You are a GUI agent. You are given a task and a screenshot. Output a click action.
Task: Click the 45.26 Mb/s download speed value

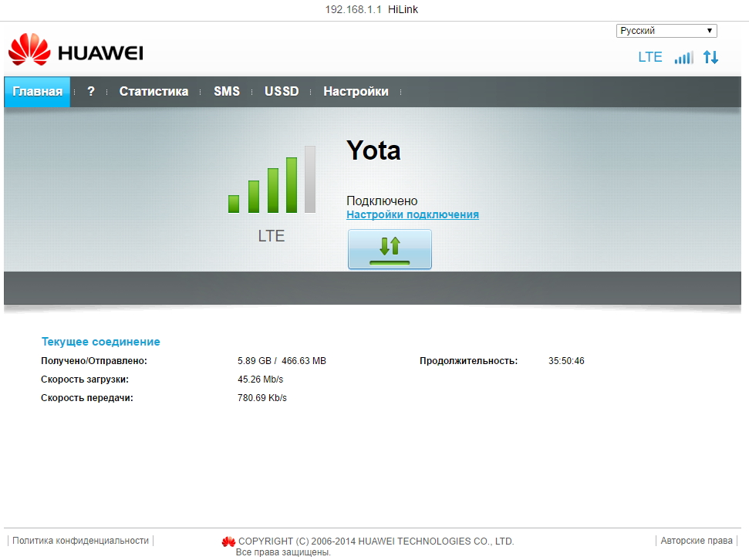pos(260,380)
